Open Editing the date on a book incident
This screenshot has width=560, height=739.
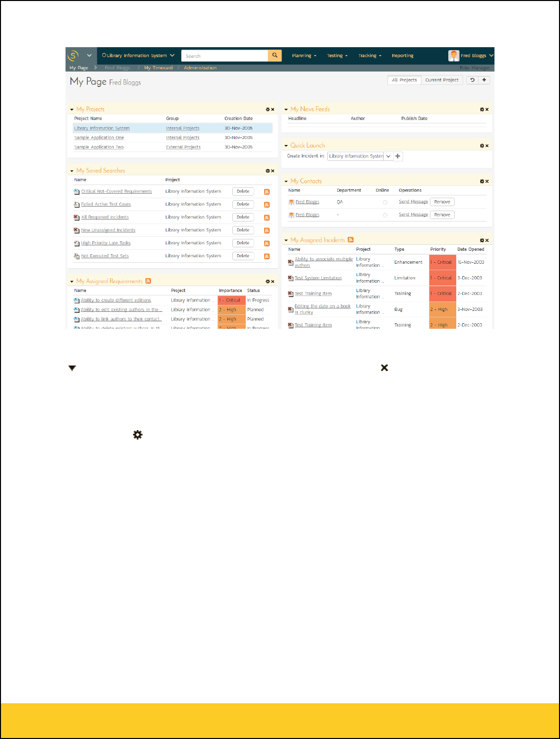coord(323,309)
